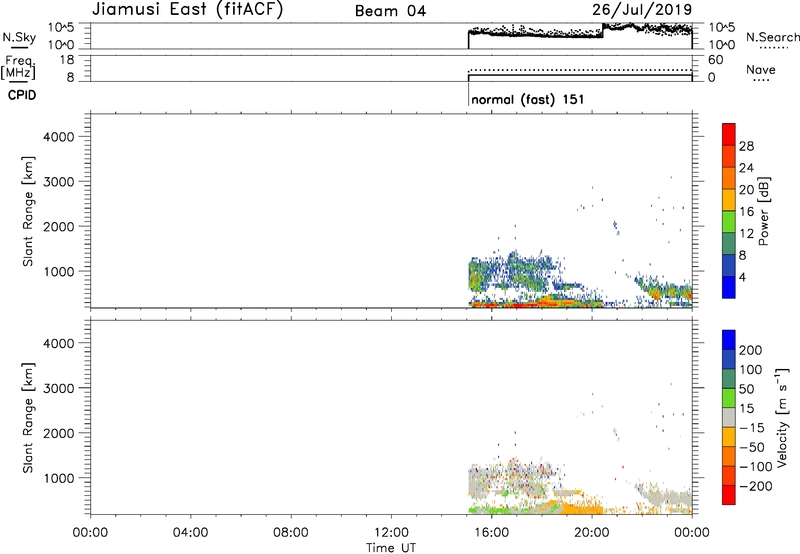Click the date '26/Jul/2019'
Viewport: 800px width, 554px height.
click(x=642, y=10)
